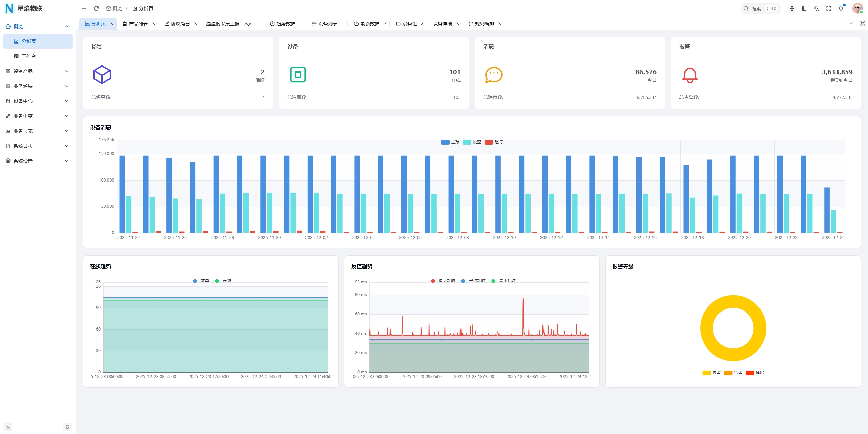The width and height of the screenshot is (868, 434).
Task: Open the settings gear icon
Action: pyautogui.click(x=792, y=8)
